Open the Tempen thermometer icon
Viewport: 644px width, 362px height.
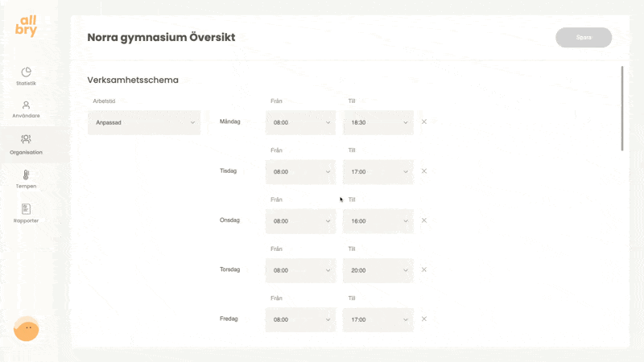[x=26, y=175]
